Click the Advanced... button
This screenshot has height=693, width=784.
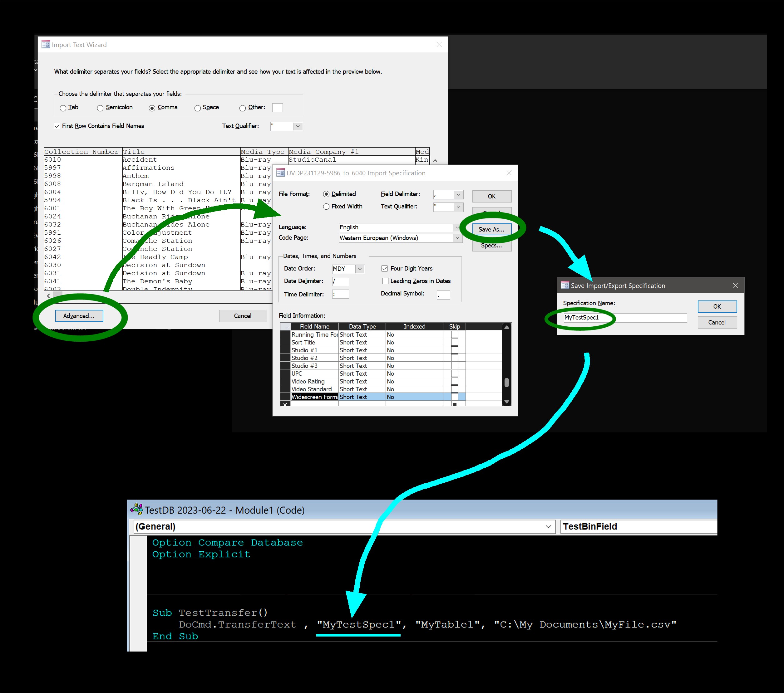point(79,316)
